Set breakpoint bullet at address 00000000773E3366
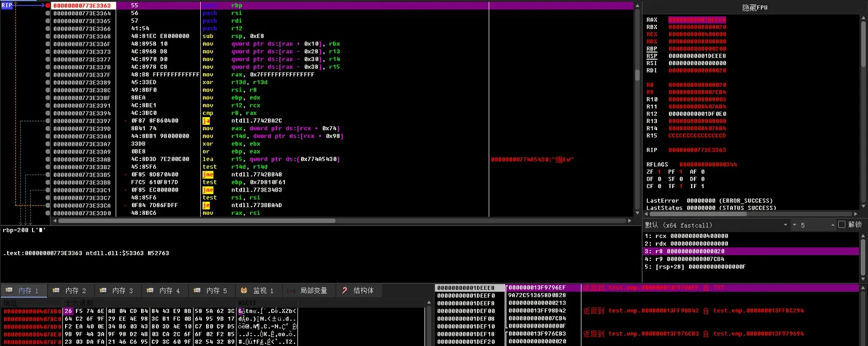The height and width of the screenshot is (346, 868). pyautogui.click(x=48, y=28)
